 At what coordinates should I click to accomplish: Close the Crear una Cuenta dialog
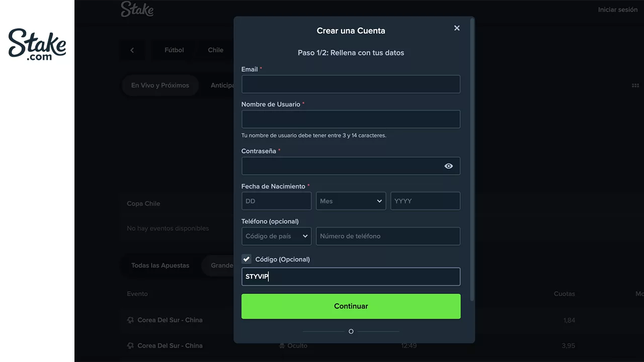click(457, 28)
